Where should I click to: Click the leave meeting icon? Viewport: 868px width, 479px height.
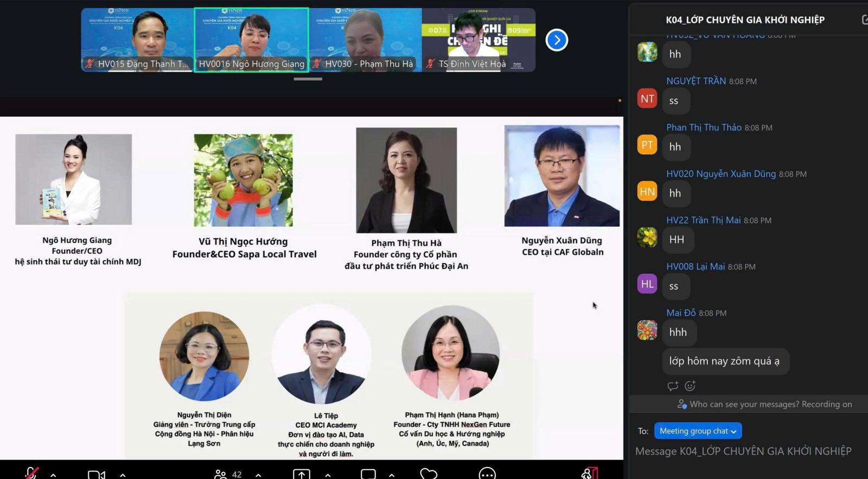tap(590, 473)
